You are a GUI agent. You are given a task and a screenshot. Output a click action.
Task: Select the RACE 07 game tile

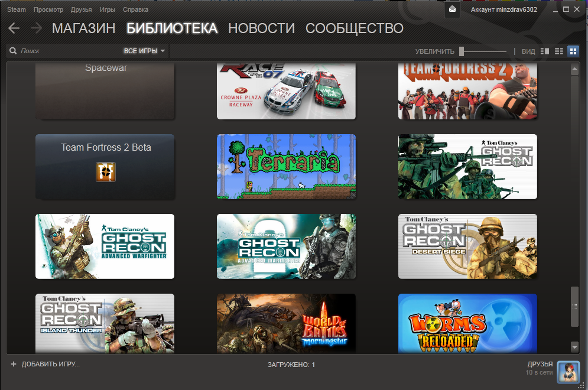click(286, 91)
